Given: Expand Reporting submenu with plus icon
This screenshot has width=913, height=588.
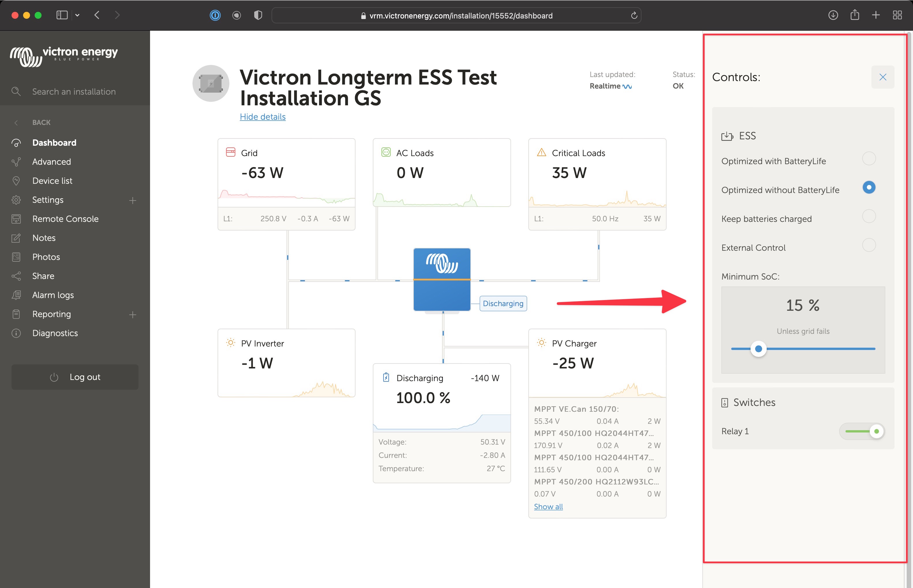Looking at the screenshot, I should coord(132,314).
